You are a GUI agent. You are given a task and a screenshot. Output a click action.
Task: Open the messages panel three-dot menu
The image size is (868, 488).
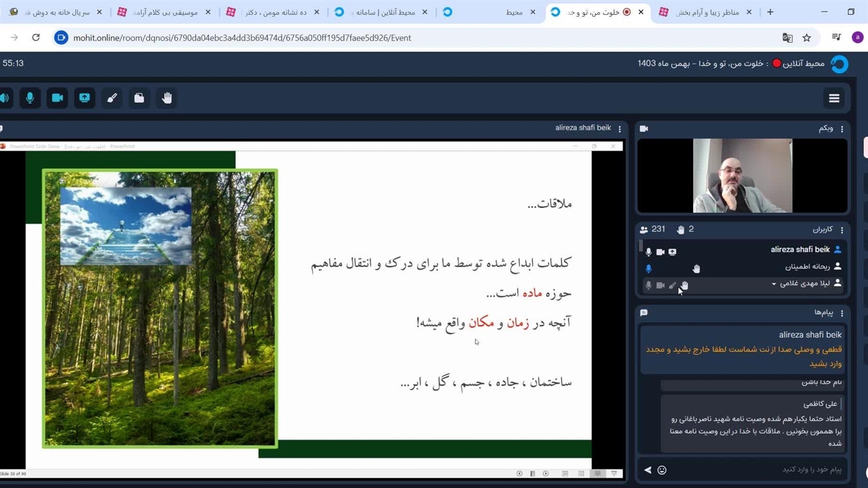tap(842, 313)
